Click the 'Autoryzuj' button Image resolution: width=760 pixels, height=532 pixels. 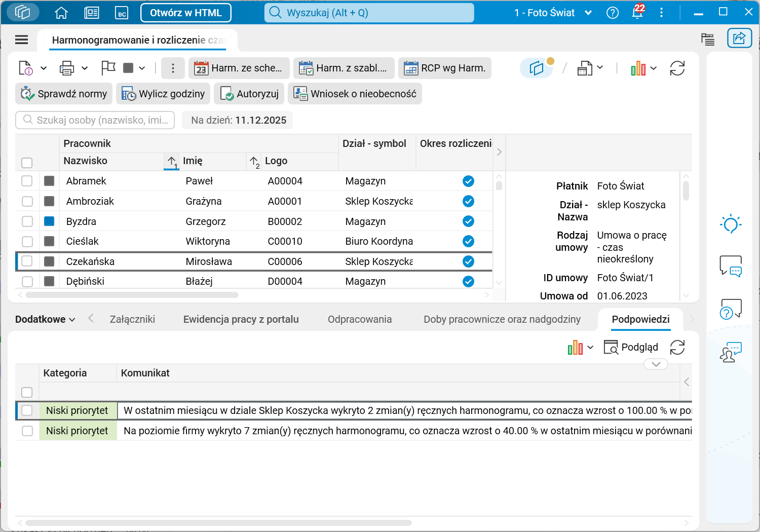[249, 94]
